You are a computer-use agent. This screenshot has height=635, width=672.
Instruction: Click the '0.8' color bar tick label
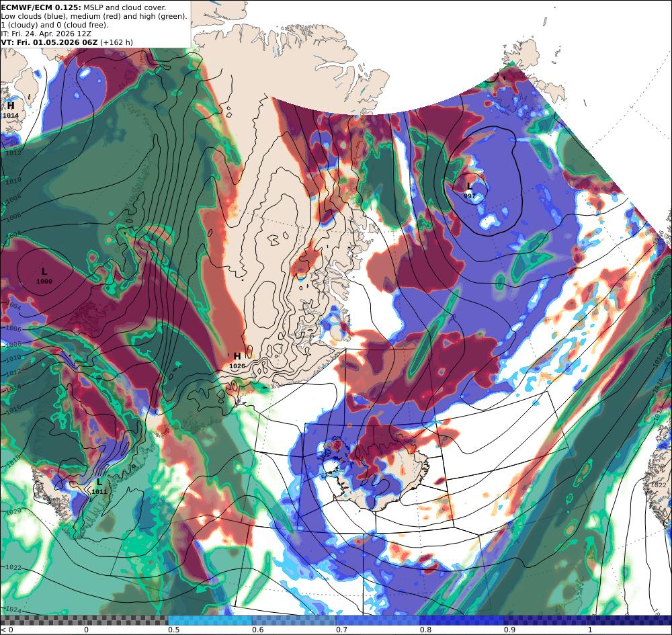coord(425,630)
